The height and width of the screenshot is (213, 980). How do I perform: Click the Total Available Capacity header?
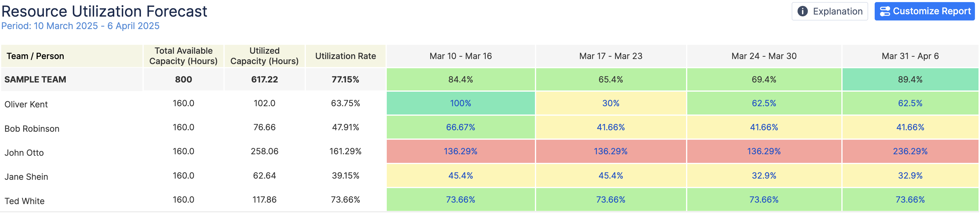tap(183, 56)
